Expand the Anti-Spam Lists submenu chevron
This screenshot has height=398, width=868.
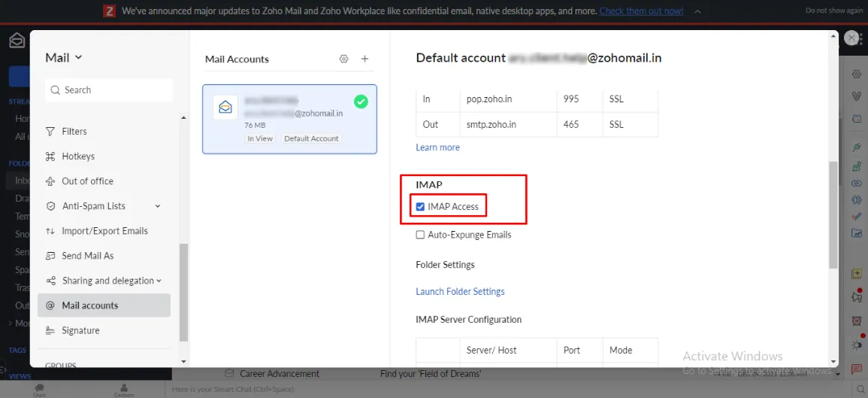158,206
